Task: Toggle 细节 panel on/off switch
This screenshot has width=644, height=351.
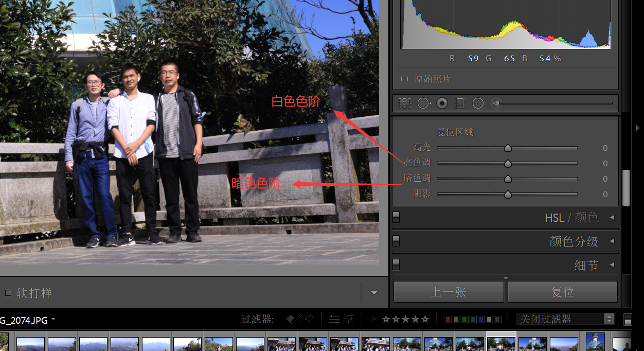Action: [396, 264]
